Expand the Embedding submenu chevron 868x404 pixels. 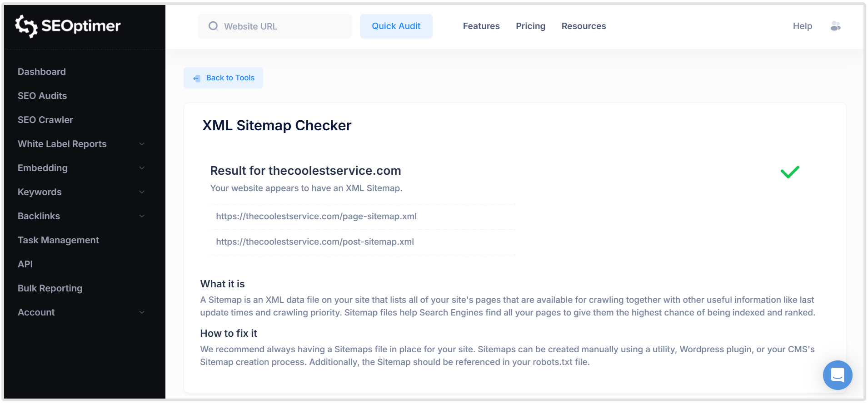coord(142,168)
